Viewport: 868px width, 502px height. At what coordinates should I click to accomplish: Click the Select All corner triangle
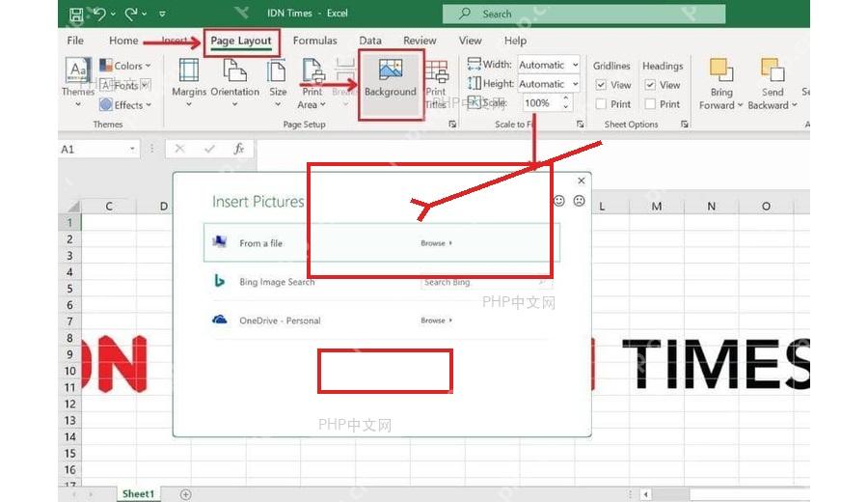(x=72, y=207)
